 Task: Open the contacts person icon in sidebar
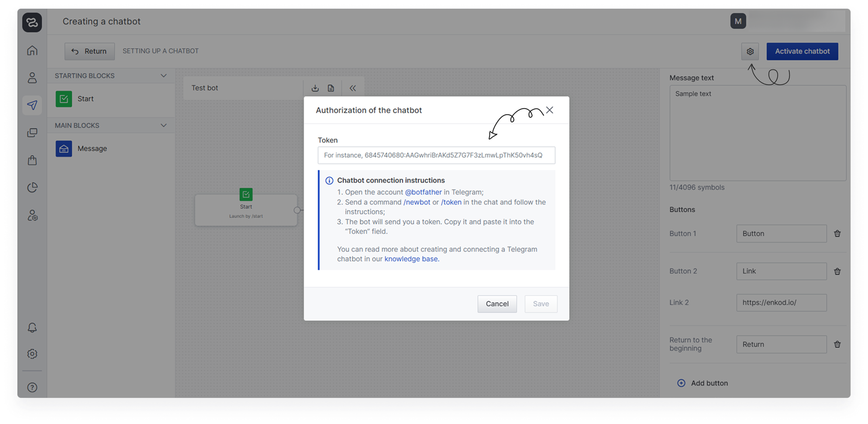click(32, 78)
